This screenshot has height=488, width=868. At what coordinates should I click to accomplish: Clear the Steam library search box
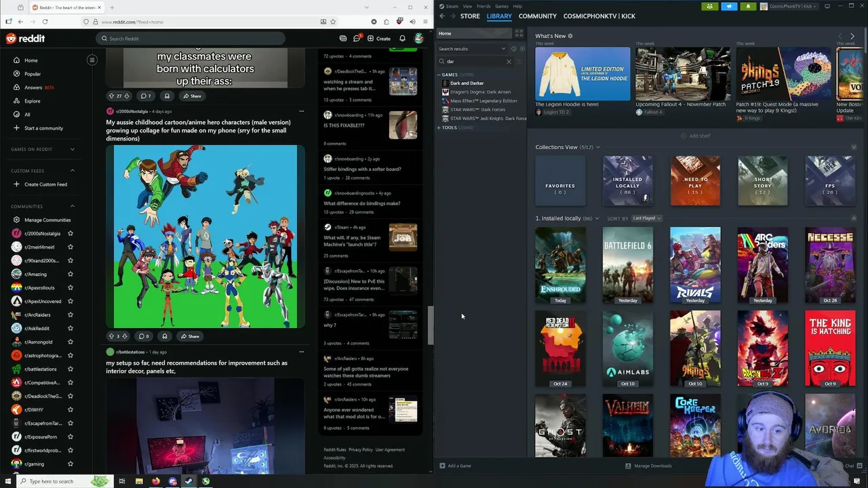point(509,62)
